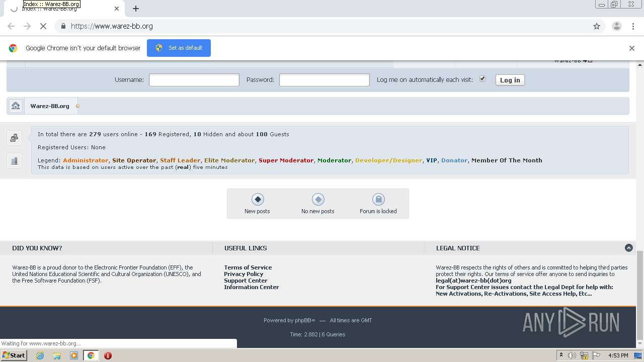Open the Chrome profile avatar menu
The height and width of the screenshot is (362, 644).
(616, 26)
